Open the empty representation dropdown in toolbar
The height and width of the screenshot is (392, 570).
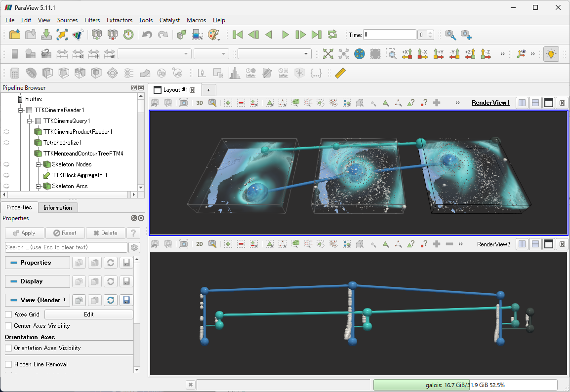tap(274, 54)
